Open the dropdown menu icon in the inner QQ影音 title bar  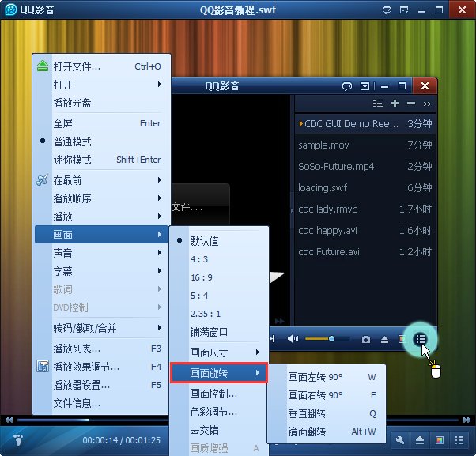365,86
